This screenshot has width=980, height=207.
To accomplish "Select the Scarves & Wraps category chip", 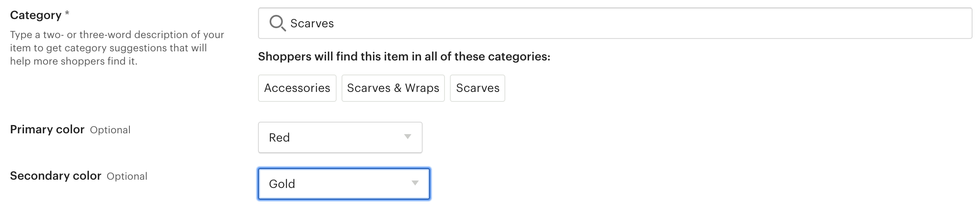I will 393,88.
